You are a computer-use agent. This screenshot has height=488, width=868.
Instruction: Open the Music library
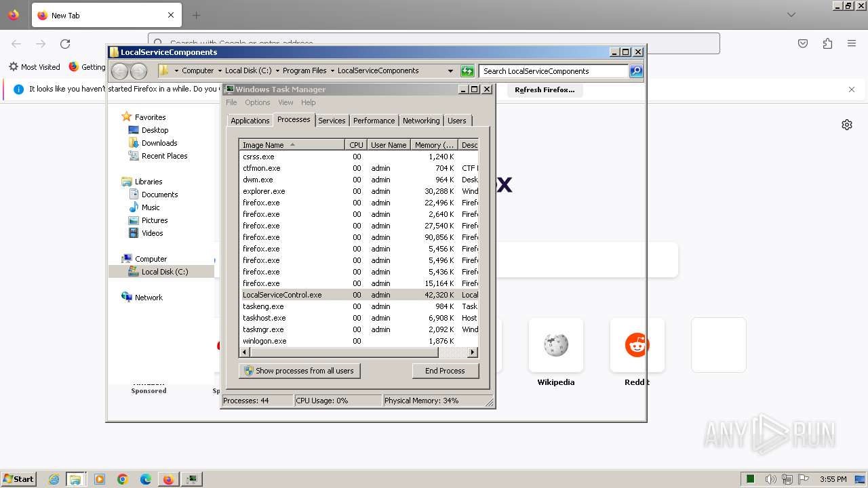click(x=151, y=207)
